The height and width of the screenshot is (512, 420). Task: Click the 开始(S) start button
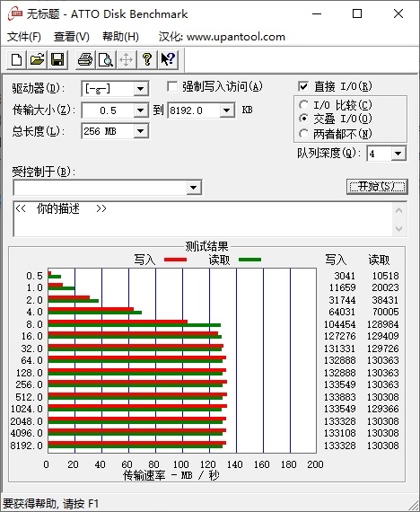[377, 187]
